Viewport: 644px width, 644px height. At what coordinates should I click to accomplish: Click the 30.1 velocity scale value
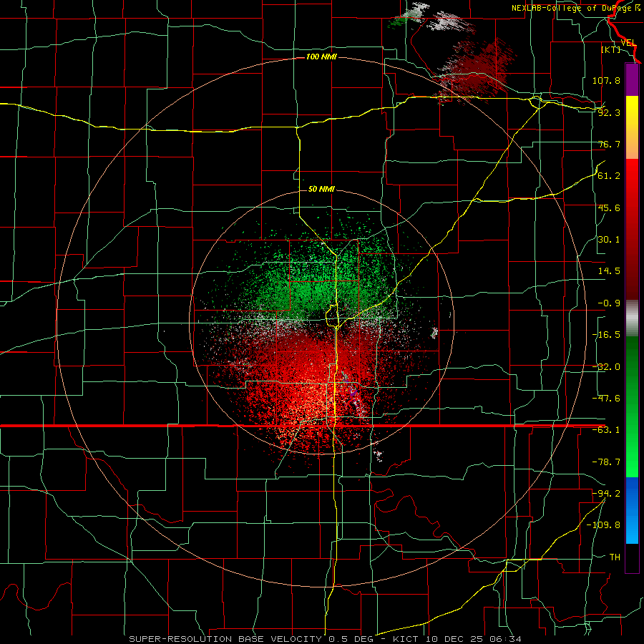(609, 240)
